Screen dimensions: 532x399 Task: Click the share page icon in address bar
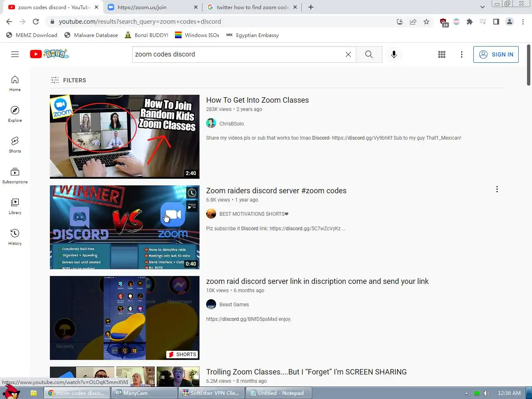[413, 22]
